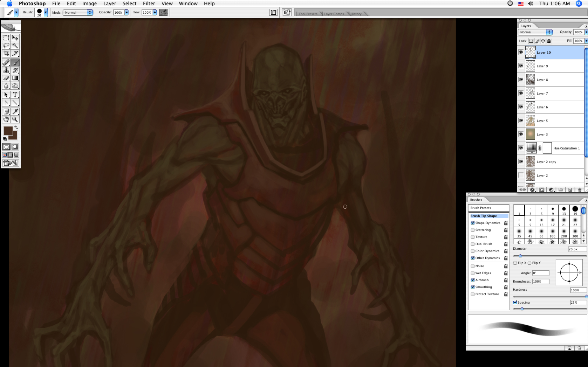Open Flow slider arrow
Viewport: 588px width, 367px height.
(x=155, y=12)
